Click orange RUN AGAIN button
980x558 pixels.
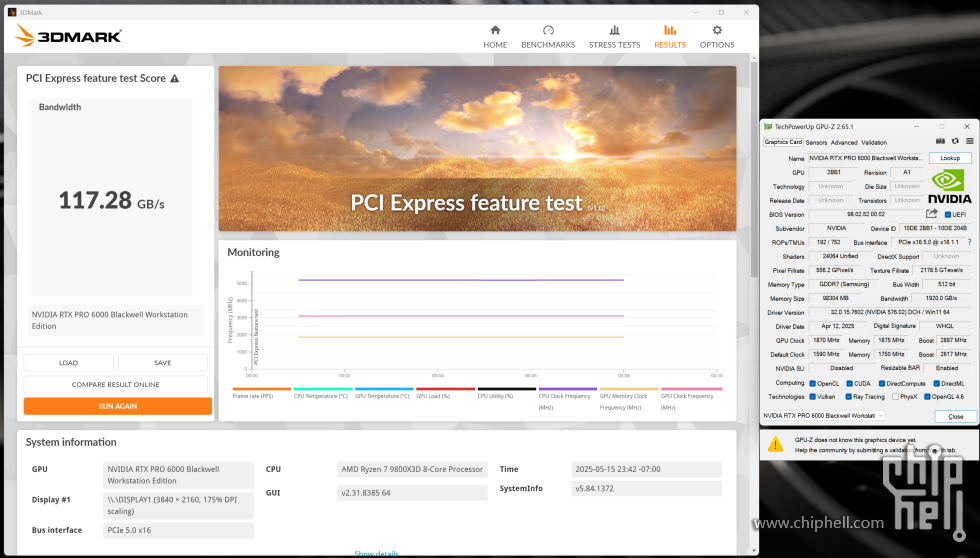tap(118, 406)
